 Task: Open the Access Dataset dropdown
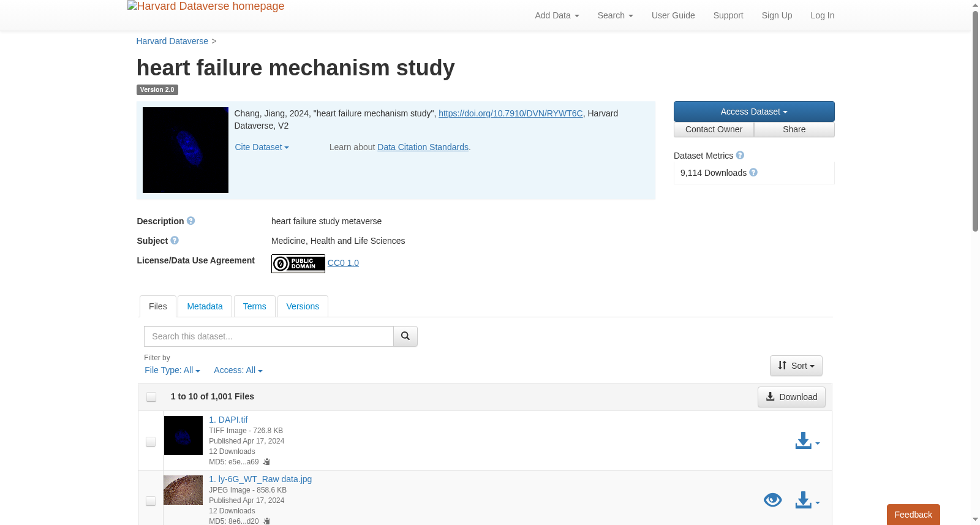(754, 111)
